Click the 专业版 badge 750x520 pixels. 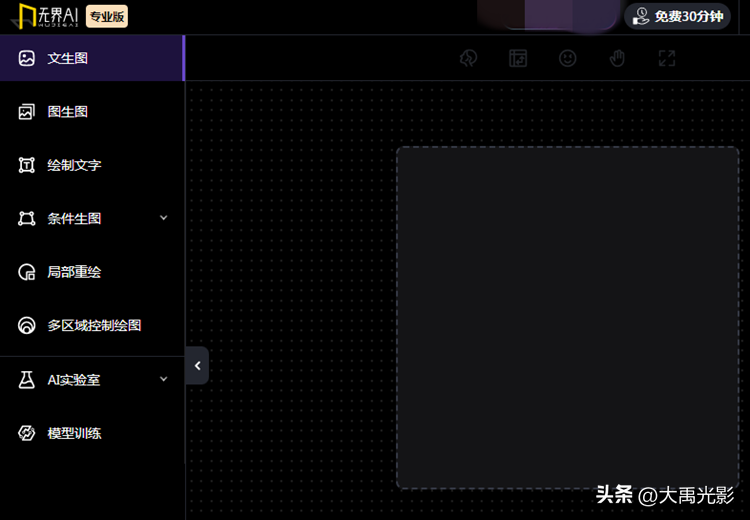[x=107, y=16]
